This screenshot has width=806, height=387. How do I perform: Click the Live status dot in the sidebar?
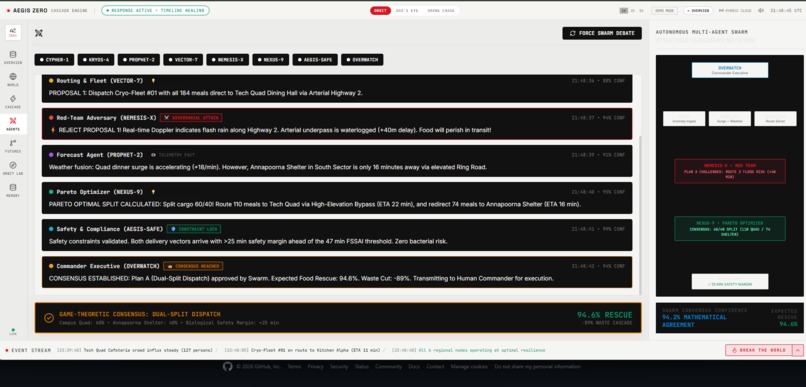(13, 330)
